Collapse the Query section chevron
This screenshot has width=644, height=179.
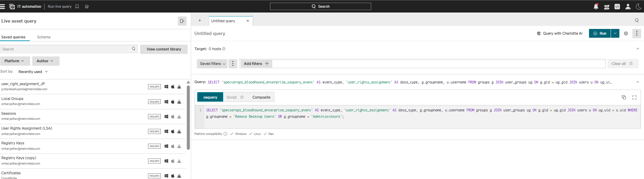[x=638, y=82]
